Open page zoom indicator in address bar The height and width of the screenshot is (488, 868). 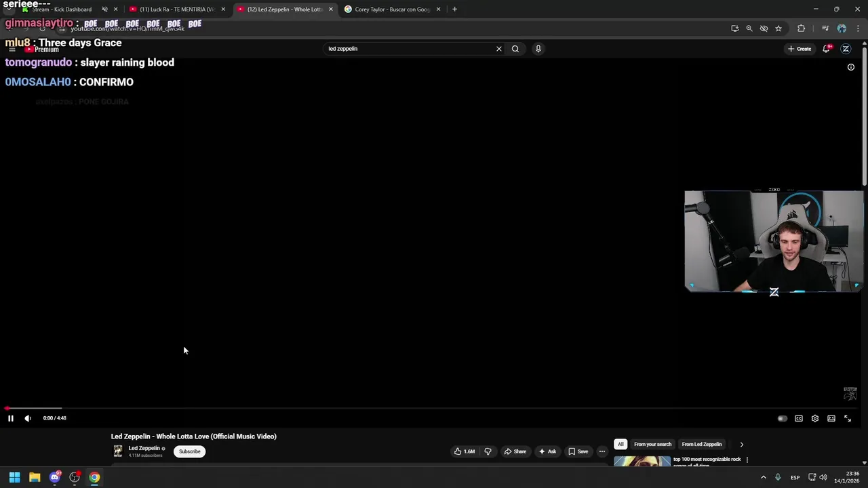[749, 28]
